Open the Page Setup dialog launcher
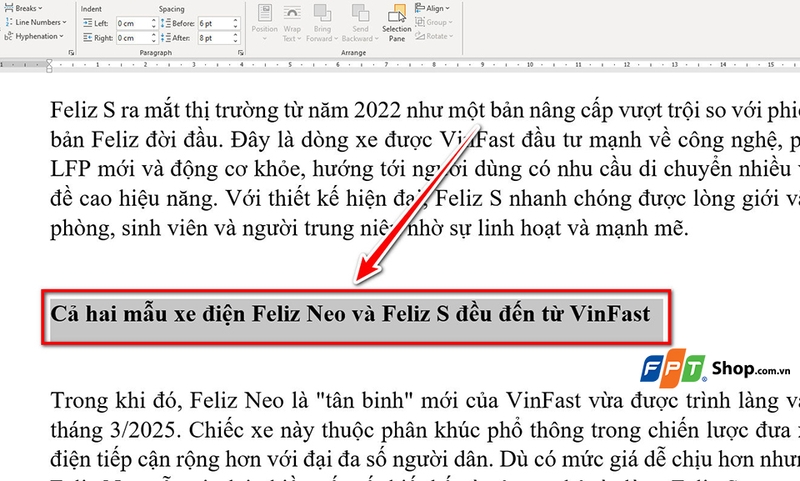 [x=71, y=53]
